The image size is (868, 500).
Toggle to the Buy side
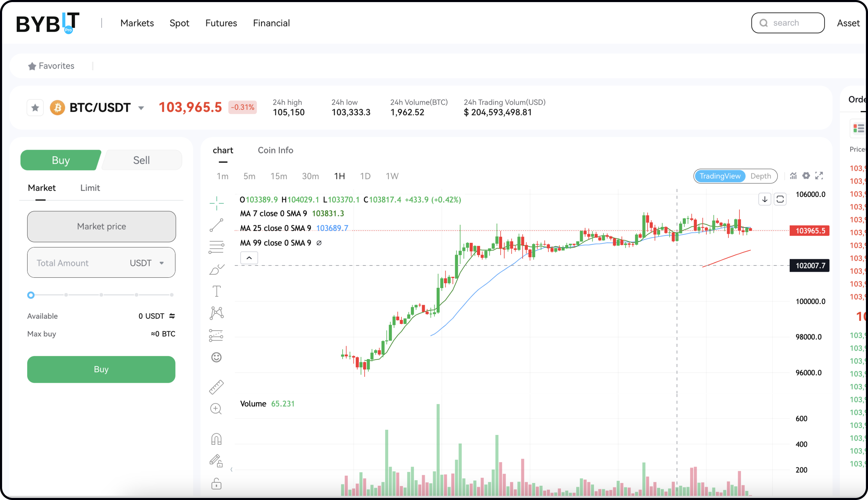[x=61, y=160]
